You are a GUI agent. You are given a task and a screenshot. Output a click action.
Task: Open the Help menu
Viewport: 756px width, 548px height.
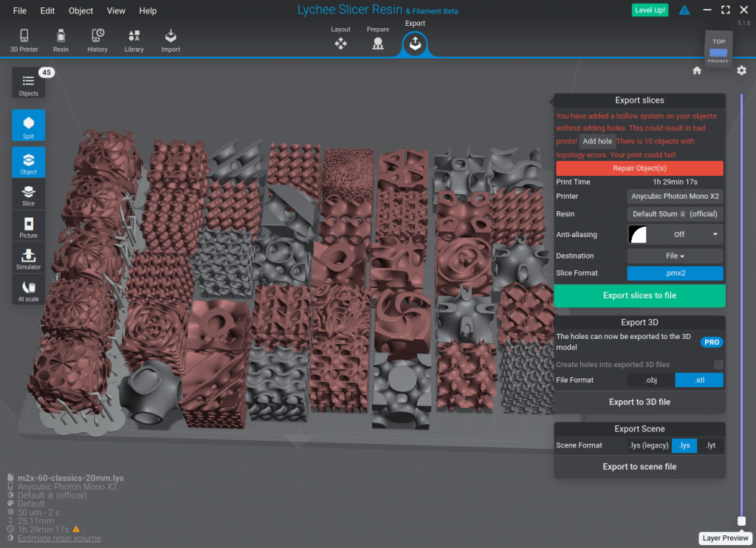pos(148,10)
